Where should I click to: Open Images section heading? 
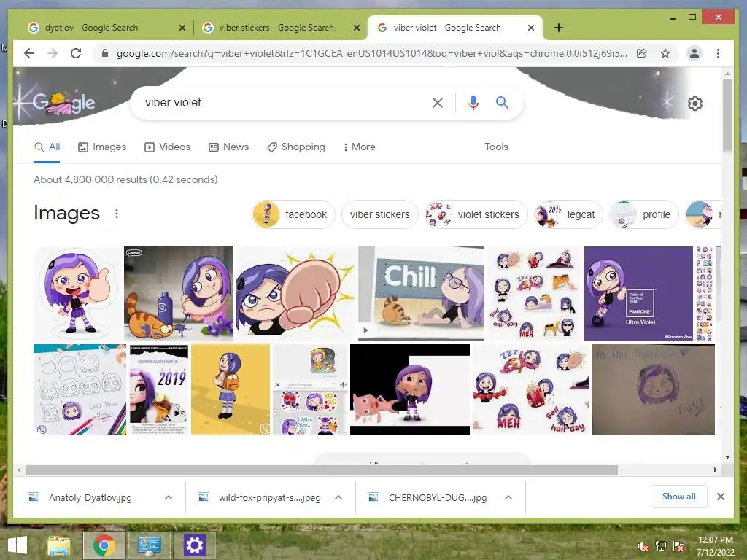[x=66, y=214]
